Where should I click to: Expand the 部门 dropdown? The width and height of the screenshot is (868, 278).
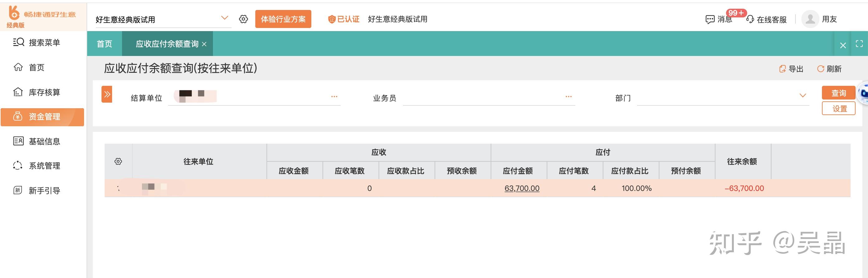pyautogui.click(x=803, y=96)
